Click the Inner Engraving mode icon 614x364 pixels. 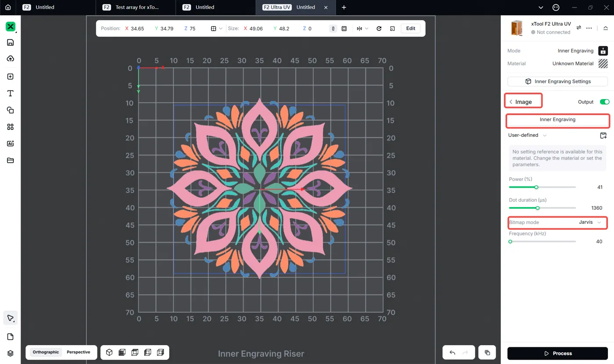click(603, 51)
